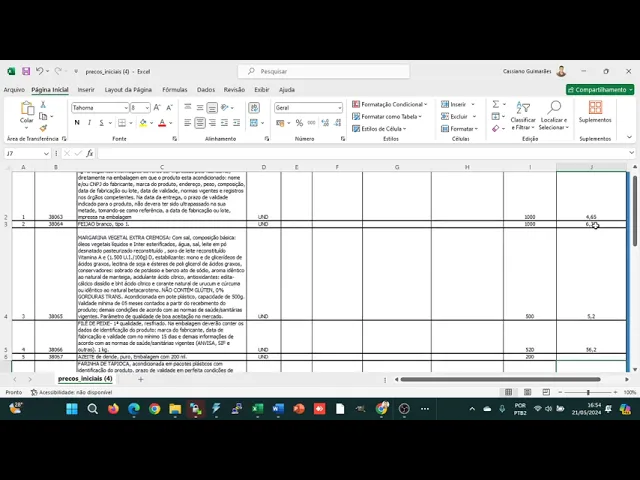Image resolution: width=640 pixels, height=480 pixels.
Task: Apply thousands separator style
Action: click(311, 123)
